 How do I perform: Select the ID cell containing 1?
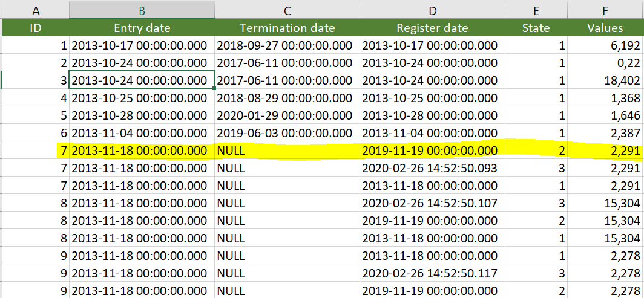(x=36, y=45)
